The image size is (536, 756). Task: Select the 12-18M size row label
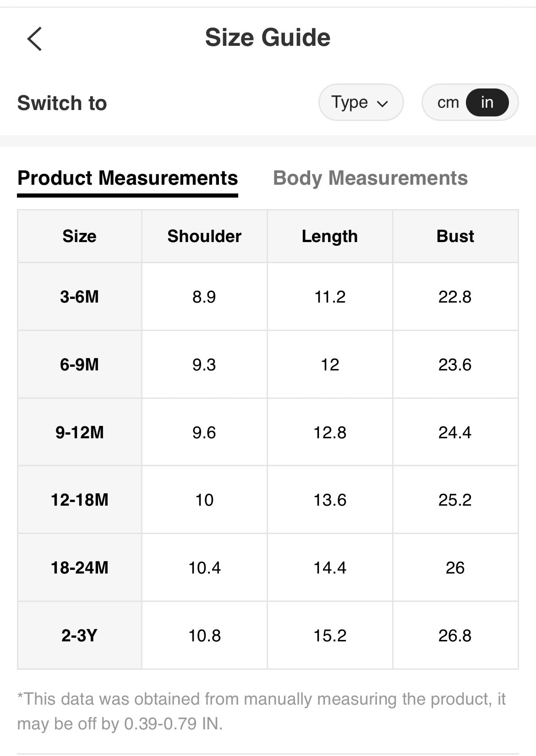click(x=79, y=500)
